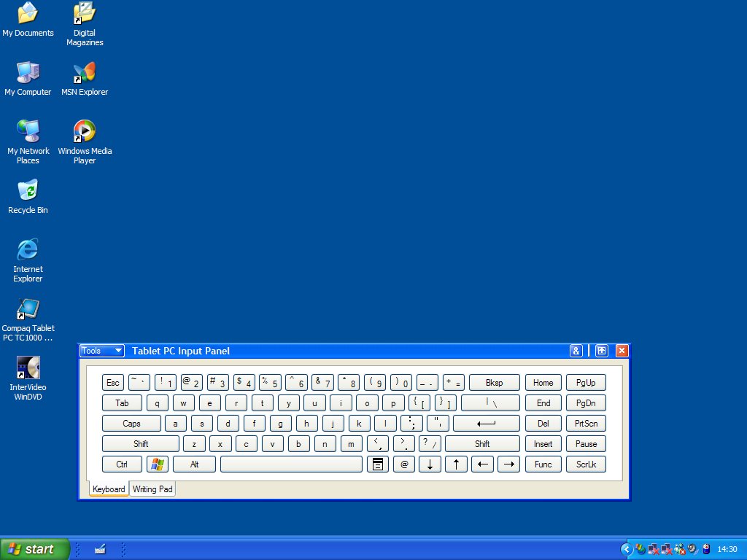Click the first disconnected network tray icon
This screenshot has height=560, width=747.
654,550
